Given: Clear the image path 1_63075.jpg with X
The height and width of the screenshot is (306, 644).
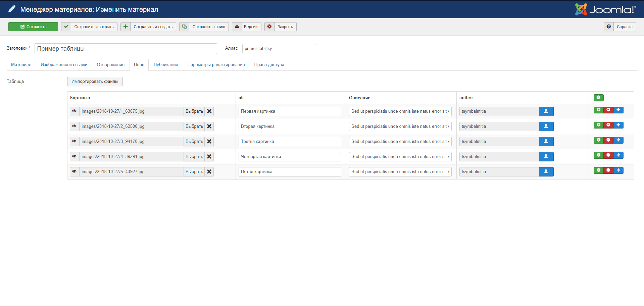Looking at the screenshot, I should tap(209, 111).
